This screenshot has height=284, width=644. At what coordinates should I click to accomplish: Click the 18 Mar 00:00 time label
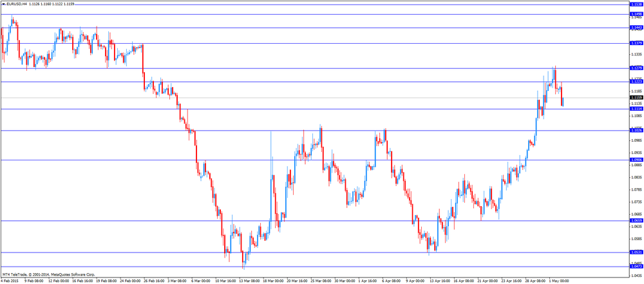click(274, 281)
